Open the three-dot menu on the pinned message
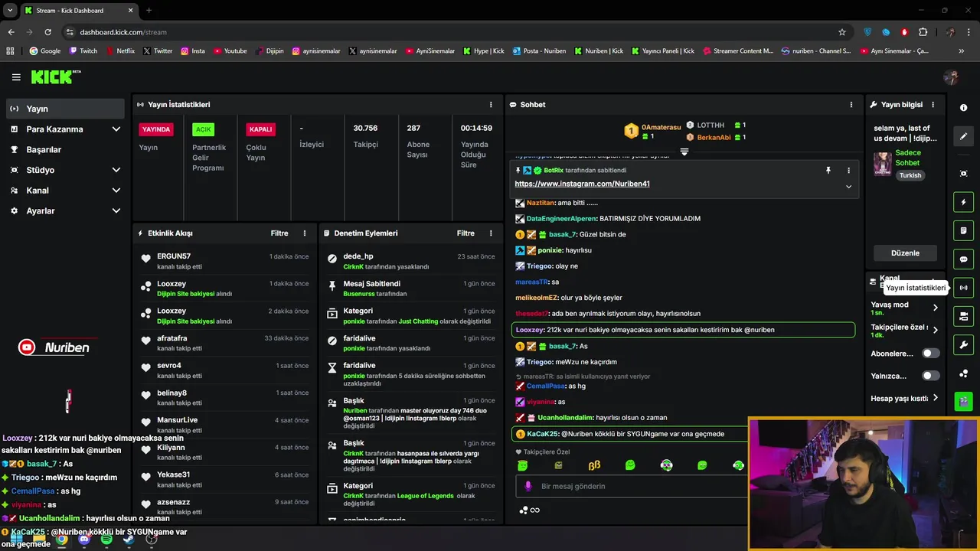This screenshot has height=551, width=980. 848,171
